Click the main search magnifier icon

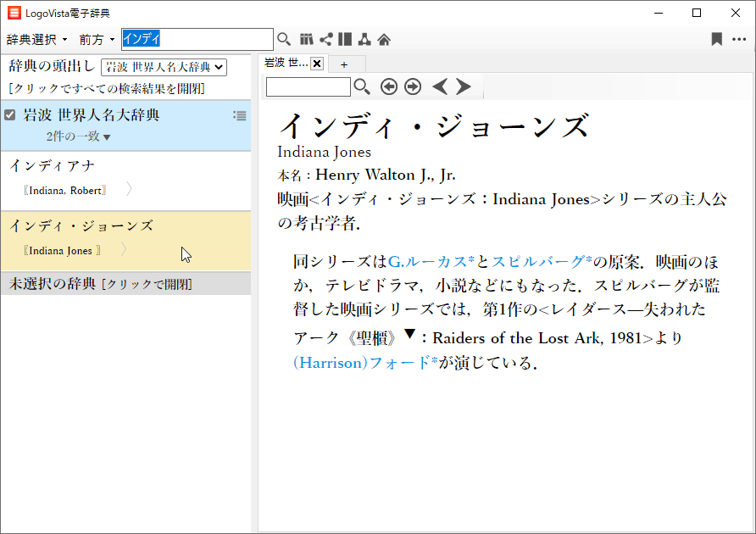point(284,39)
